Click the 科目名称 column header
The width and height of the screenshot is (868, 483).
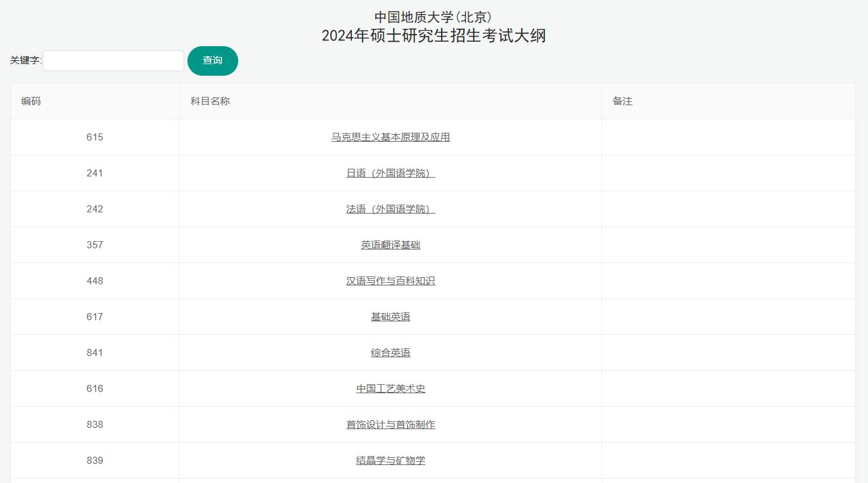(390, 101)
